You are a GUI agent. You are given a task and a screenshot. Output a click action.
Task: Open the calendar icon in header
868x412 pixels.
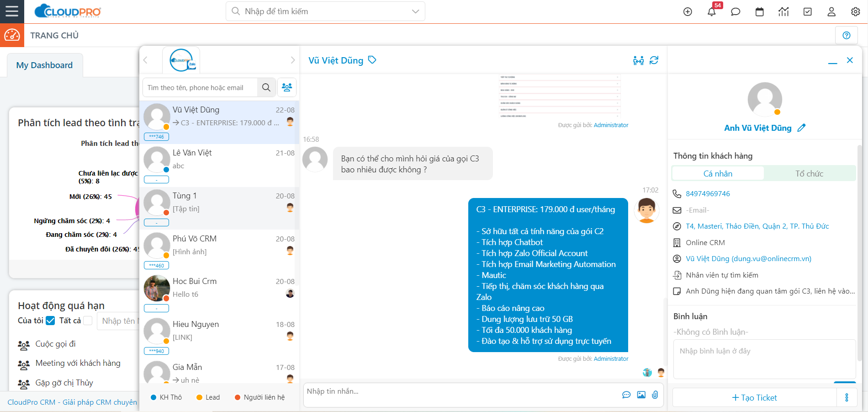(x=760, y=12)
